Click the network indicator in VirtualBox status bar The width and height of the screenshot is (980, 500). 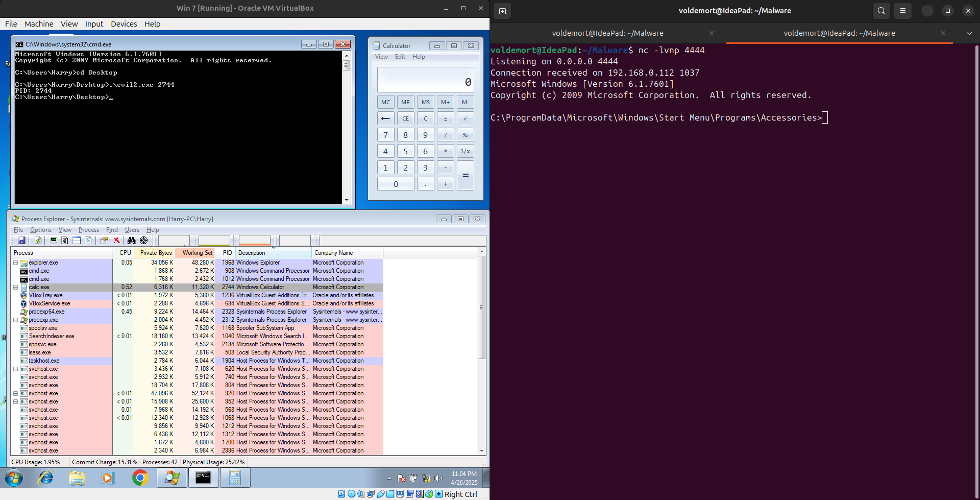click(x=371, y=494)
